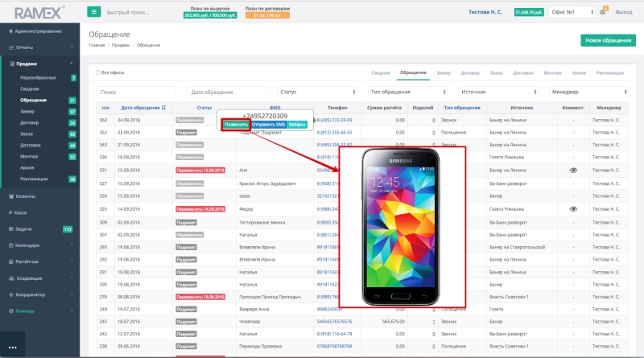
Task: Open the Тип обращения filter dropdown
Action: pos(407,92)
